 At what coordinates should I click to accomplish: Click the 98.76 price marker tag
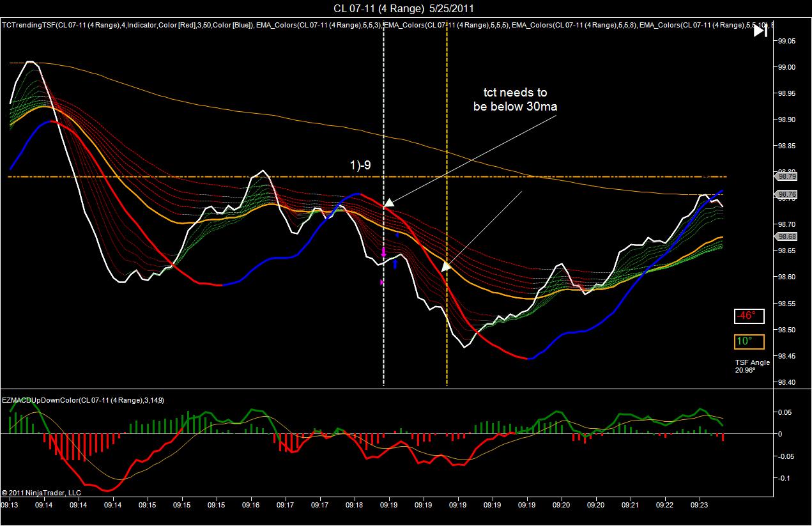pyautogui.click(x=787, y=194)
